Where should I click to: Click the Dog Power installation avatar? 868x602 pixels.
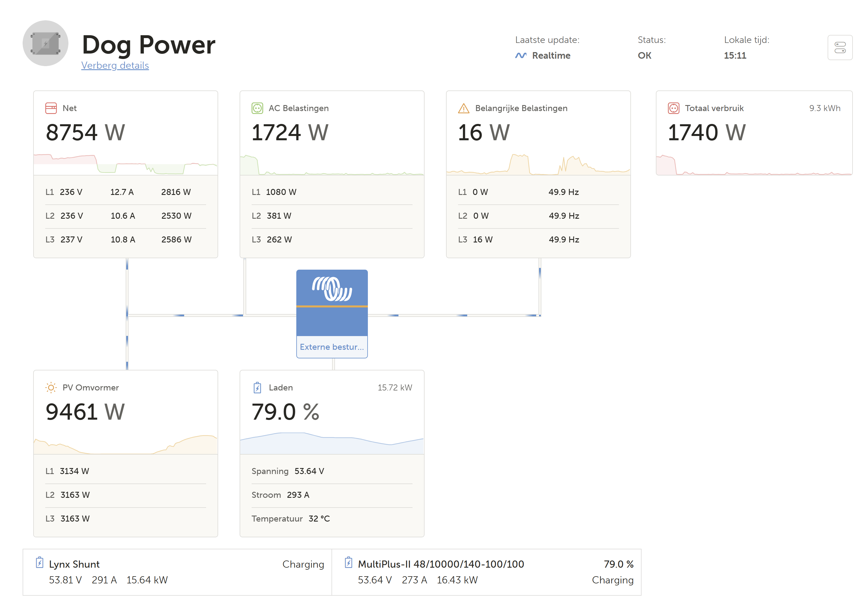point(45,44)
